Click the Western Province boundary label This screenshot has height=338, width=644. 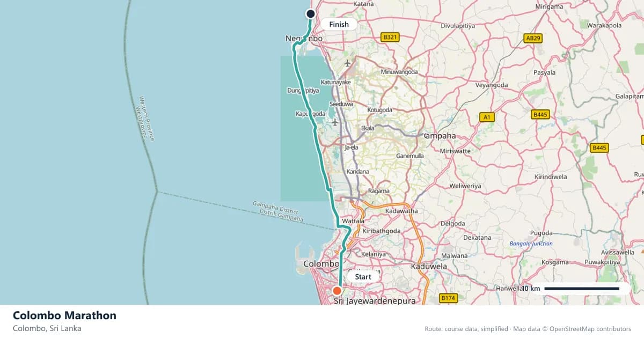point(147,119)
